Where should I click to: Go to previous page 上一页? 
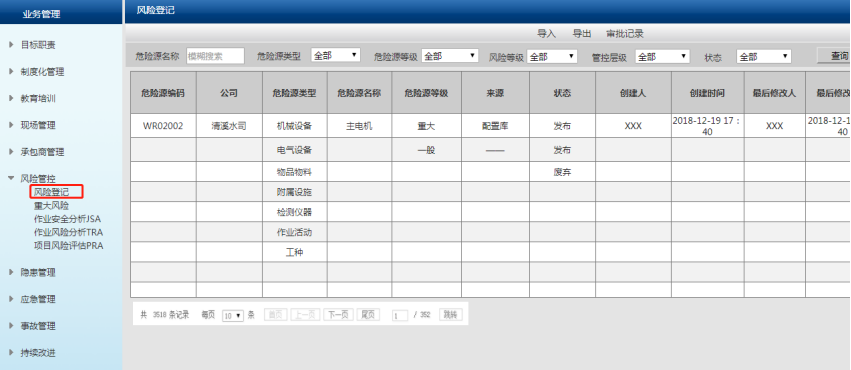click(x=306, y=314)
